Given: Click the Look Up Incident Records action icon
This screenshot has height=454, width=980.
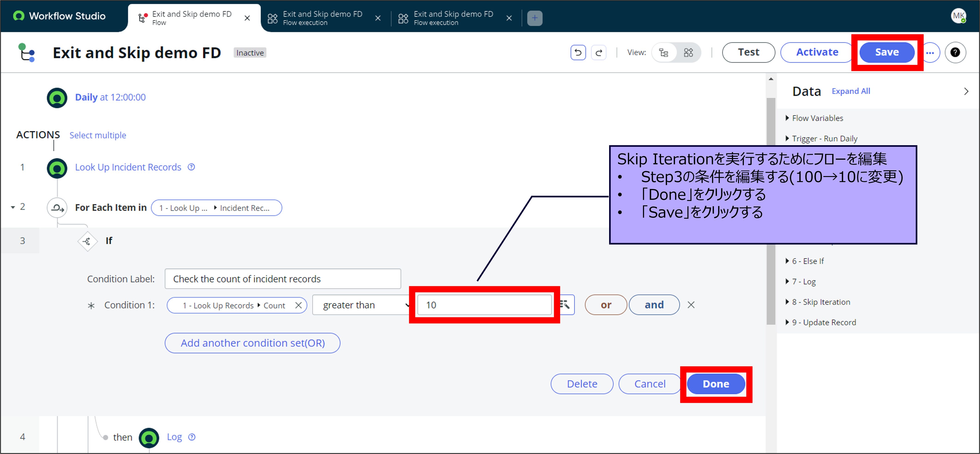Looking at the screenshot, I should (x=57, y=168).
